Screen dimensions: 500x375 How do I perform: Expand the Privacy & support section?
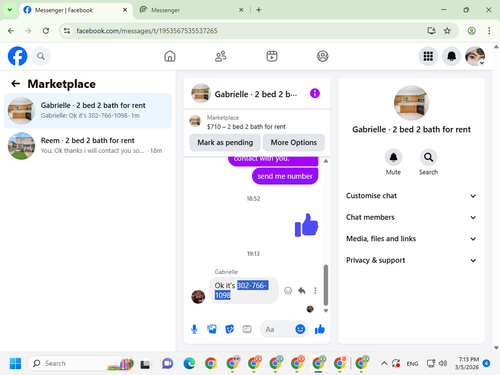[x=411, y=260]
